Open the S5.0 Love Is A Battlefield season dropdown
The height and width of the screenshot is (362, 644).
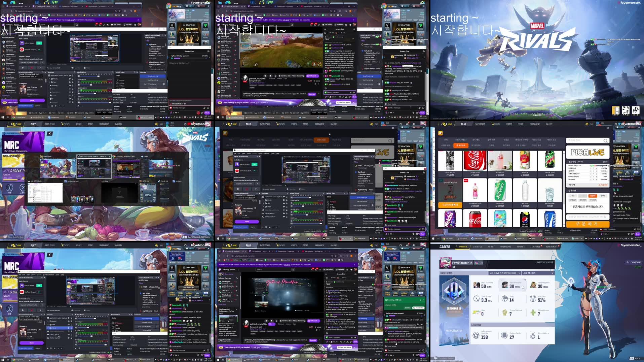(504, 273)
